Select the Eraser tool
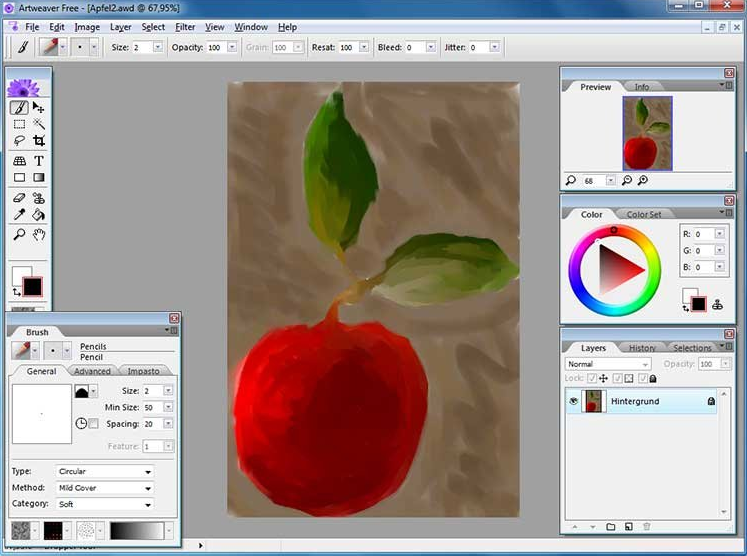The image size is (747, 556). [19, 198]
